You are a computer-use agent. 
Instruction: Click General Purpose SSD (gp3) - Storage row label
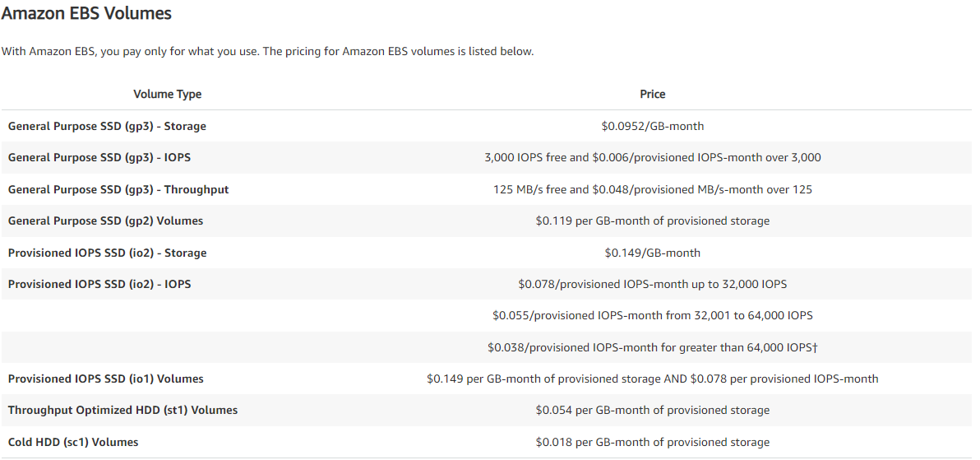[x=107, y=127]
